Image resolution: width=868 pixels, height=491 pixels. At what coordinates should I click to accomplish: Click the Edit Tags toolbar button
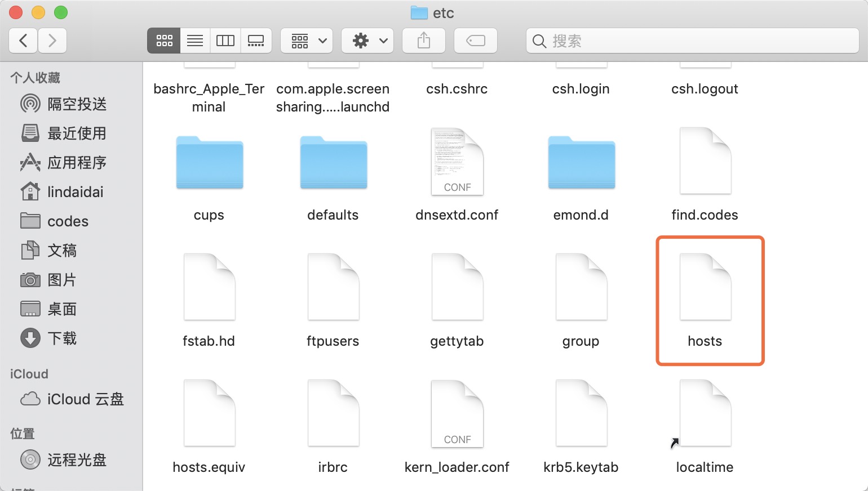(x=476, y=41)
